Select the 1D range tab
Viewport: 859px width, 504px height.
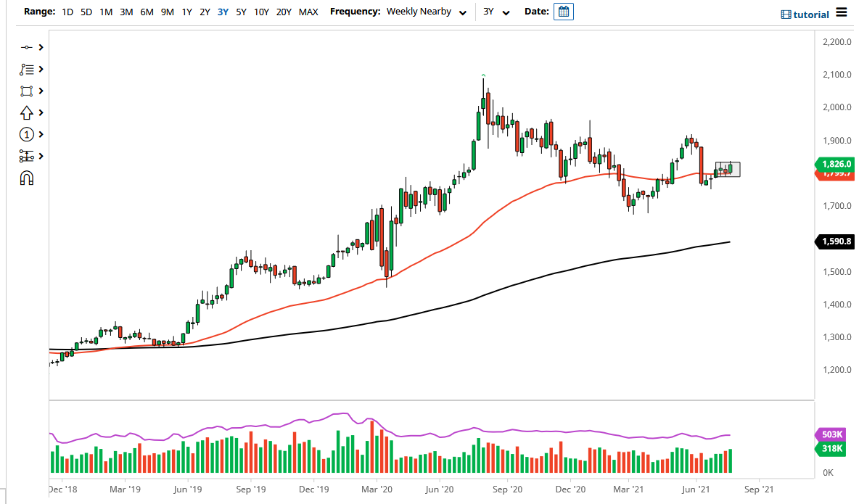pos(67,12)
